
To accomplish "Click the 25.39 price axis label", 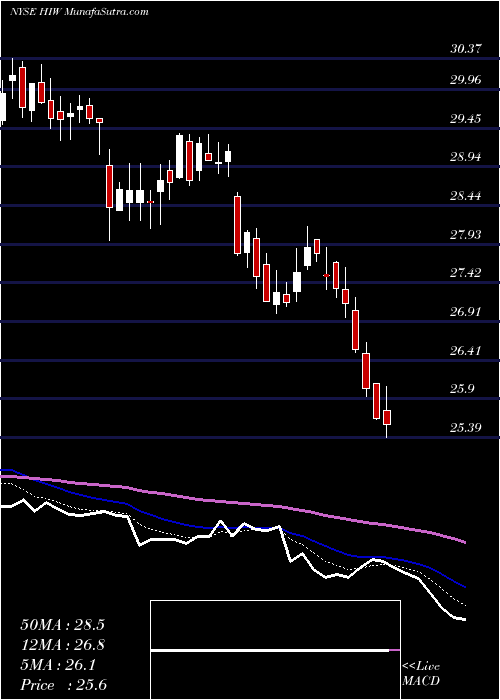I will 466,428.
